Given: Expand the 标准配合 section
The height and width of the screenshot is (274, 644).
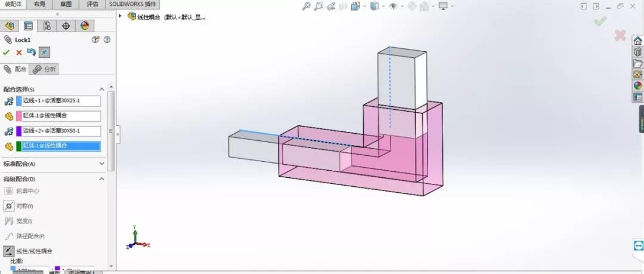Looking at the screenshot, I should pyautogui.click(x=101, y=164).
